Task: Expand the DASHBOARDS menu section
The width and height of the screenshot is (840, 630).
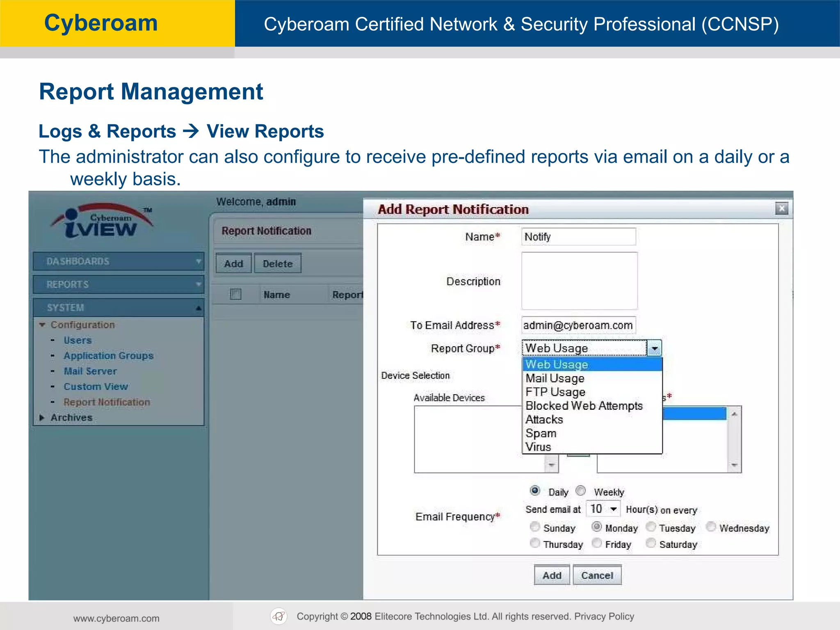Action: click(x=118, y=261)
